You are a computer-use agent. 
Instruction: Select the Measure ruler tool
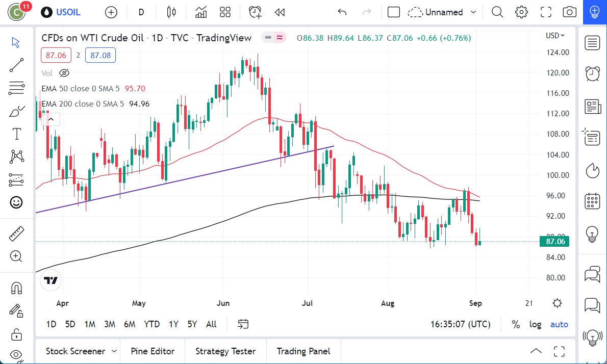[x=16, y=233]
